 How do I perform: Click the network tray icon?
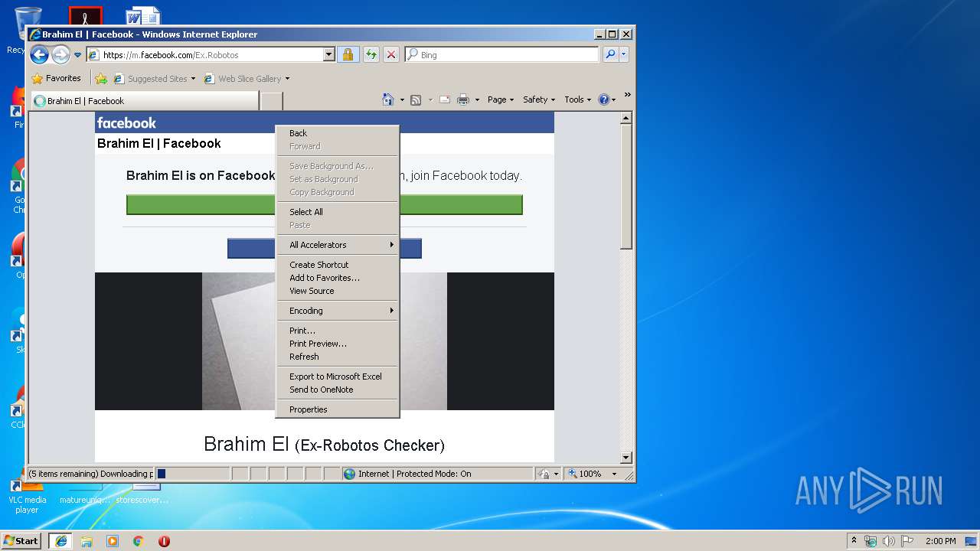(871, 541)
